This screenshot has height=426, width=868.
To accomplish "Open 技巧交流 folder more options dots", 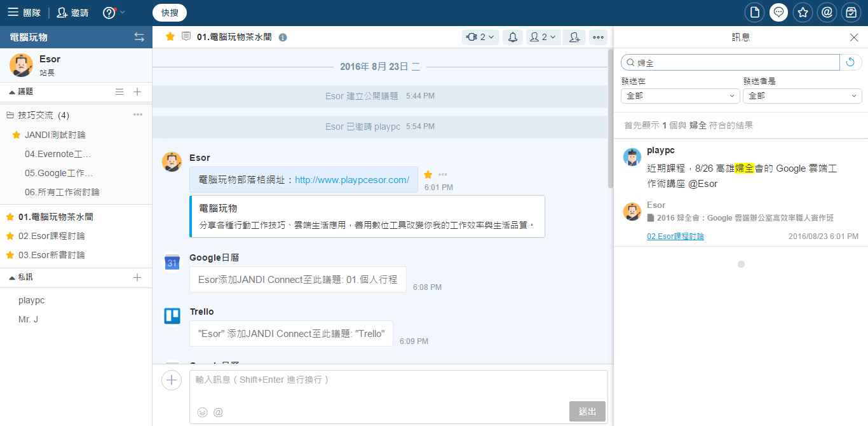I will click(x=138, y=115).
